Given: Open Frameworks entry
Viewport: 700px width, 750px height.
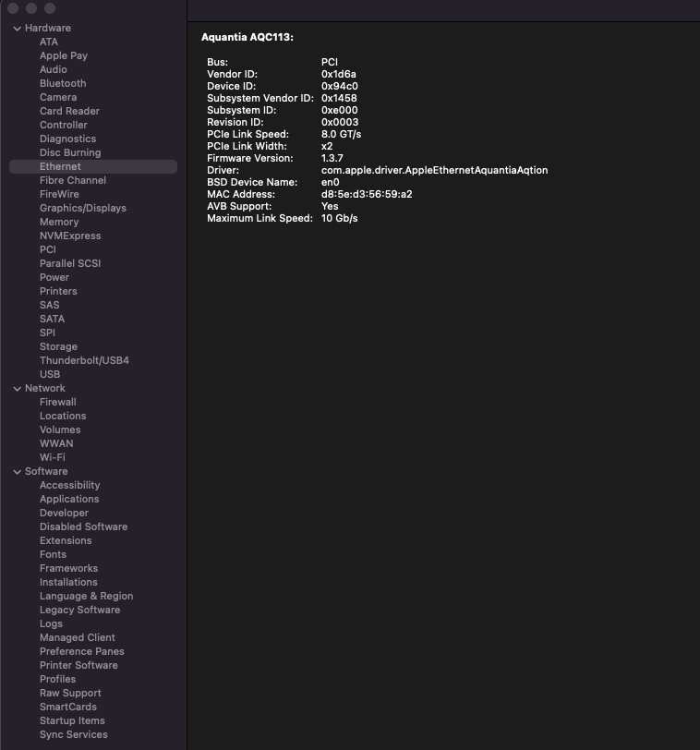Looking at the screenshot, I should pos(68,569).
